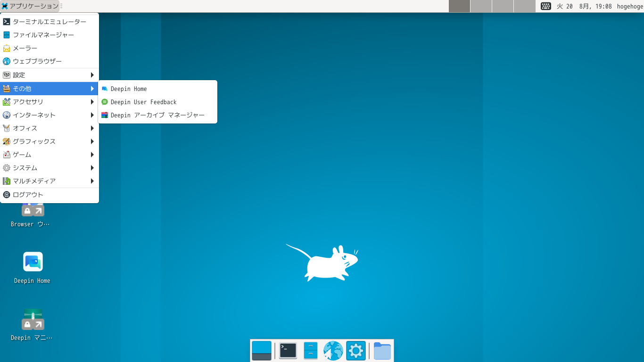This screenshot has width=644, height=362.
Task: Open ファイルマネージャー from the menu
Action: point(50,35)
